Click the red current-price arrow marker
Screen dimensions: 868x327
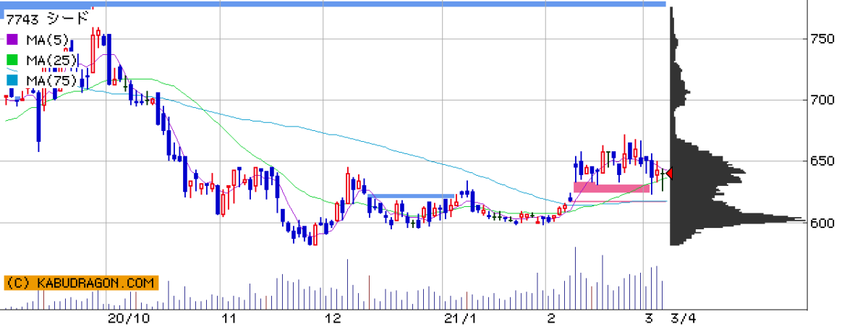click(670, 174)
